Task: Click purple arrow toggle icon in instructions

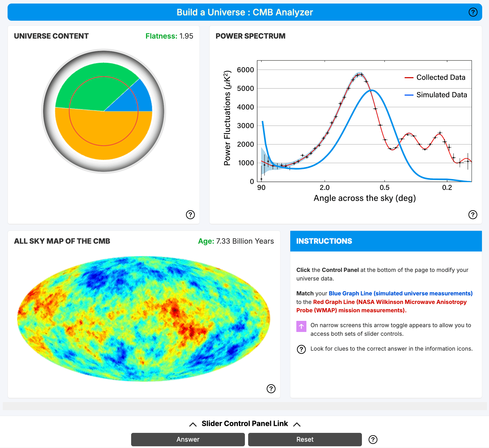Action: pyautogui.click(x=301, y=326)
